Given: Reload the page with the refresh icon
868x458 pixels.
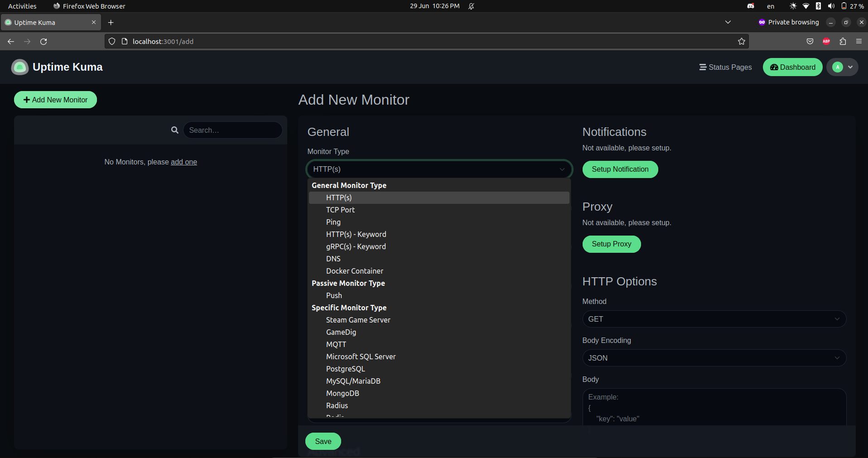Looking at the screenshot, I should (x=43, y=41).
